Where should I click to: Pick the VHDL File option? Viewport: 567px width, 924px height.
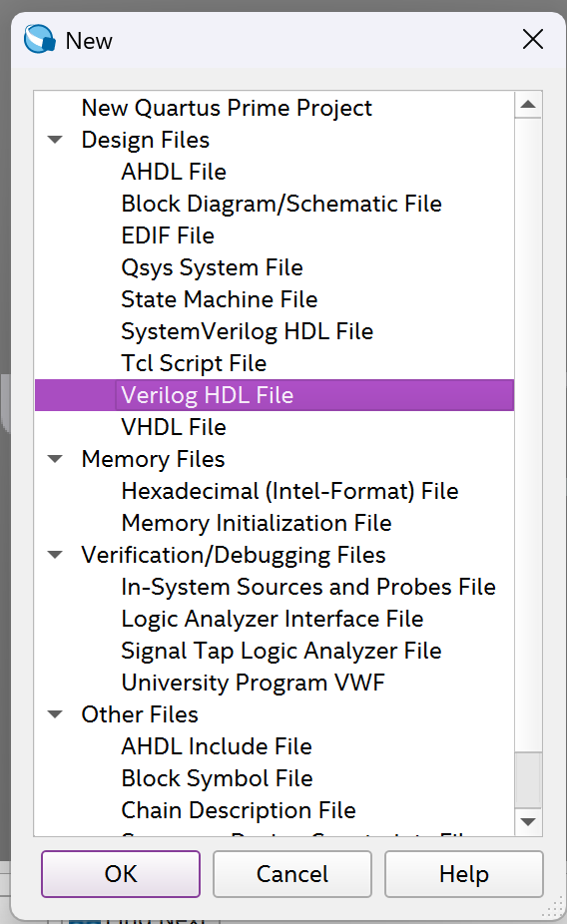click(174, 427)
